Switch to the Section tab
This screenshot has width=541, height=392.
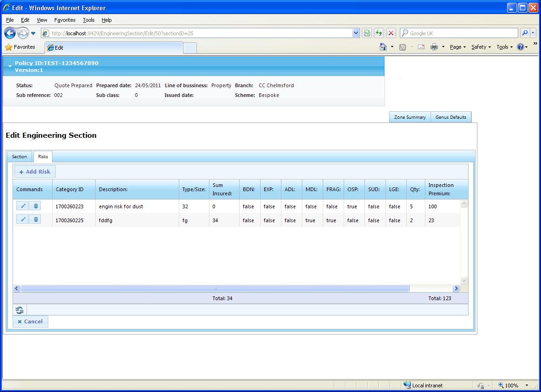tap(20, 156)
